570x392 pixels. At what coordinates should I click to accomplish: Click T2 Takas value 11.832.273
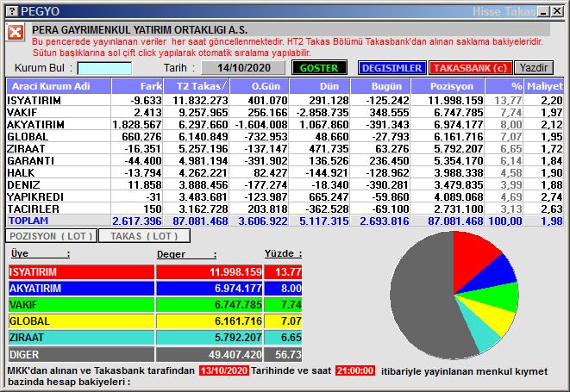(200, 100)
